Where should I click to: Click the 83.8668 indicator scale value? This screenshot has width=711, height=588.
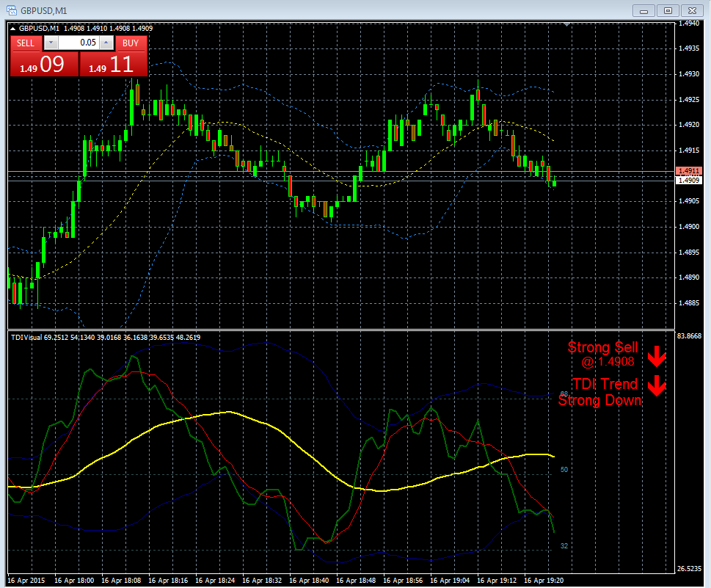(689, 336)
